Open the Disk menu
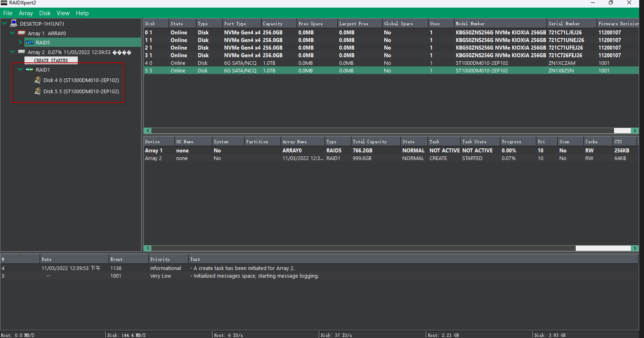Screen dimensions: 644x338 pyautogui.click(x=45, y=13)
